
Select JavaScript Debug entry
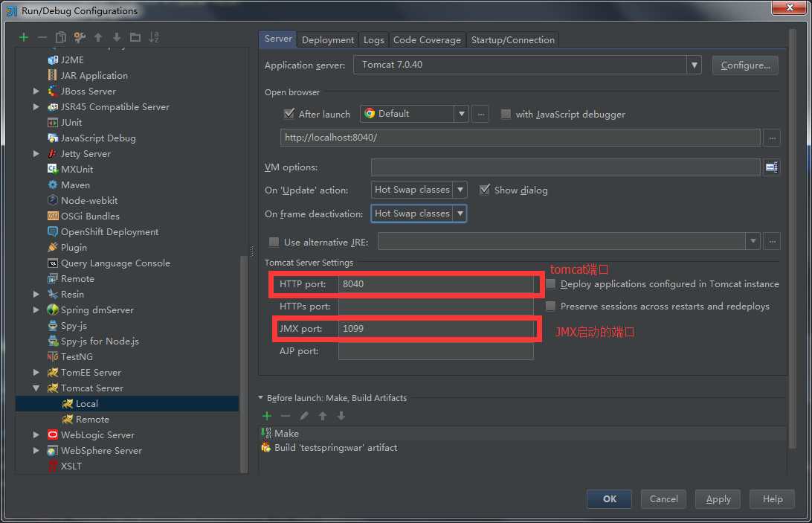click(98, 138)
